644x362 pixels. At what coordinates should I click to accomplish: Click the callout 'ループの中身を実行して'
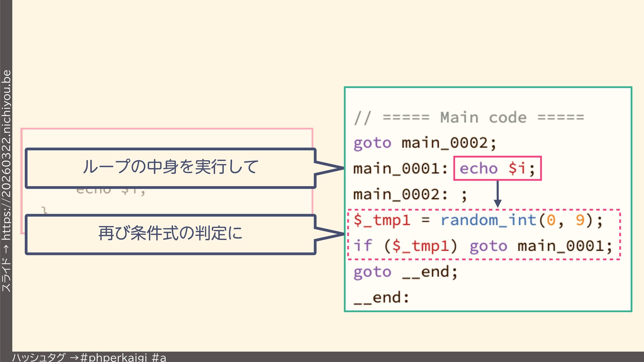click(170, 167)
